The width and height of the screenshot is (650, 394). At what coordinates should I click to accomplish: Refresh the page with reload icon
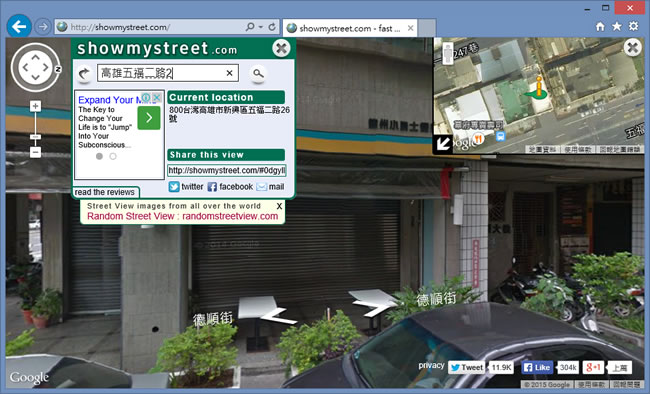[x=272, y=27]
